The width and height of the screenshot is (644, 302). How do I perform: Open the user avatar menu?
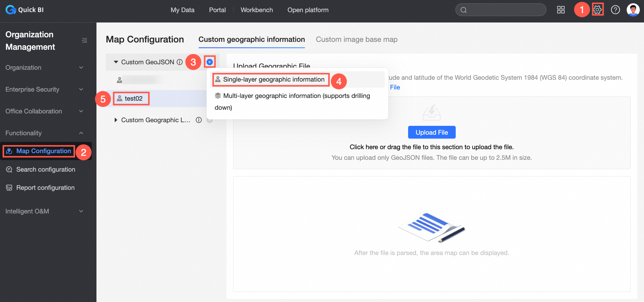[x=633, y=10]
